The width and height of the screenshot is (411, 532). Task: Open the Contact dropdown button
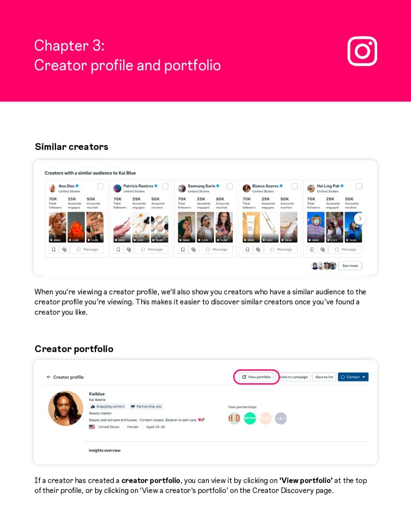coord(353,377)
